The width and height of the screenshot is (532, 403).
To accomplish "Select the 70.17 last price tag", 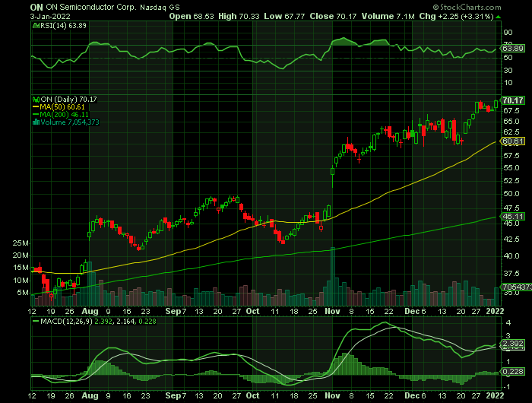I will point(514,100).
